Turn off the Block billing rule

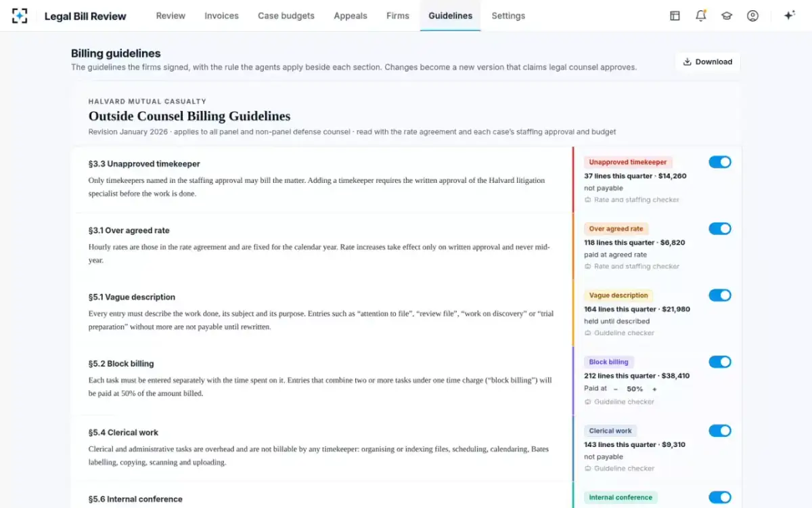point(720,362)
